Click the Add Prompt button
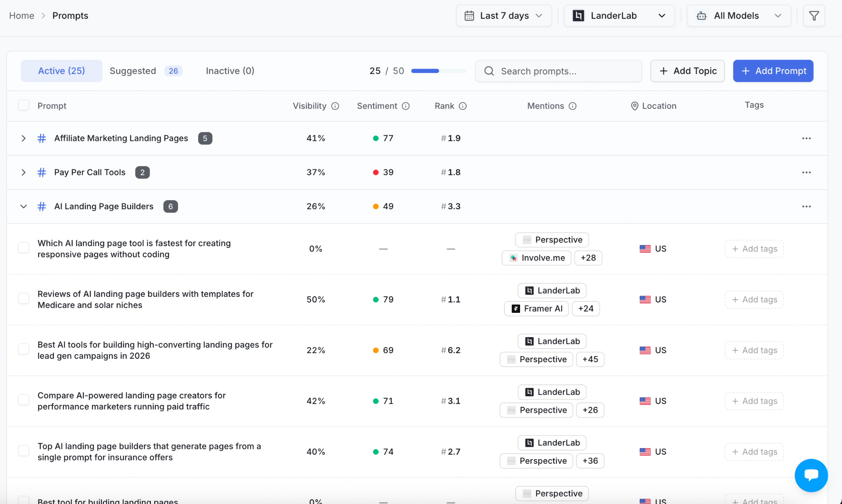Screen dimensions: 842x504 (773, 71)
